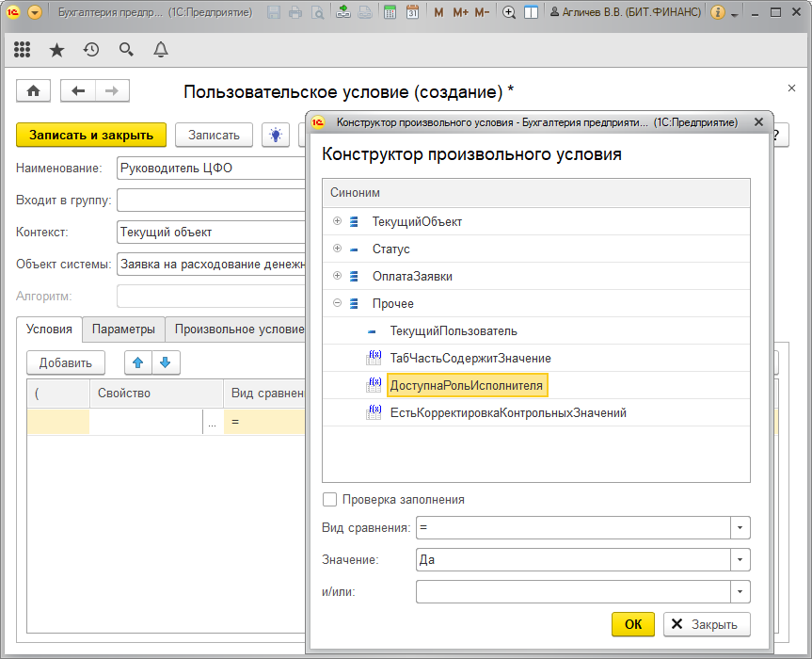Open the и/или dropdown
This screenshot has height=659, width=812.
tap(740, 591)
